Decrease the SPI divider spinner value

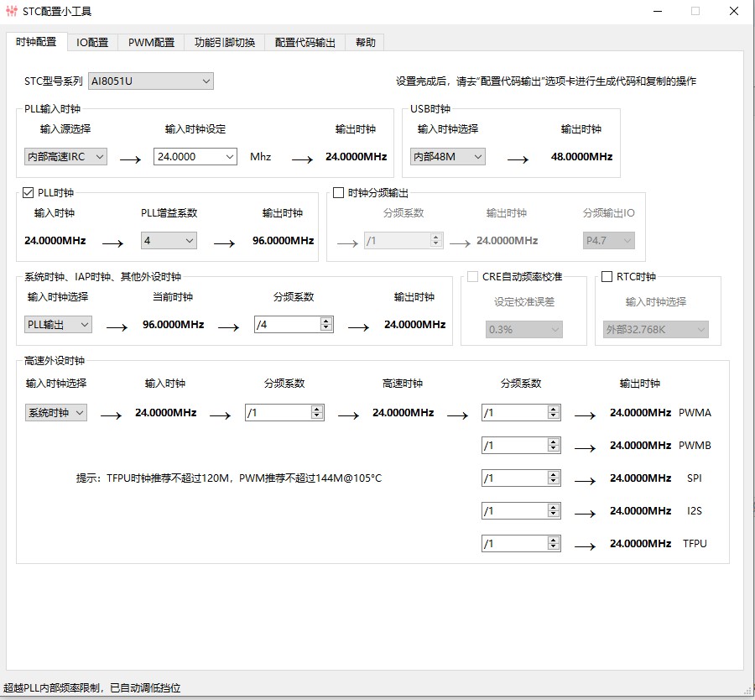(553, 482)
